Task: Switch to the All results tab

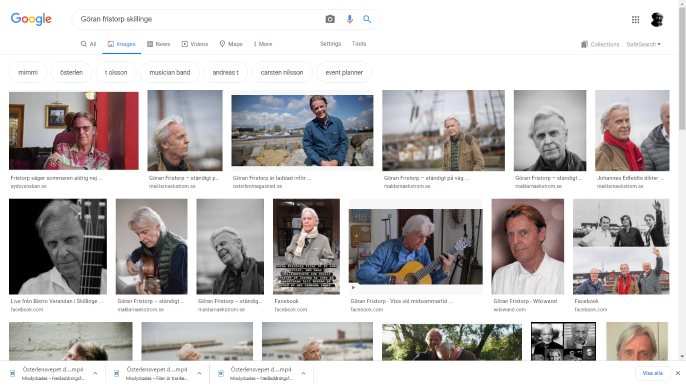Action: [x=88, y=44]
